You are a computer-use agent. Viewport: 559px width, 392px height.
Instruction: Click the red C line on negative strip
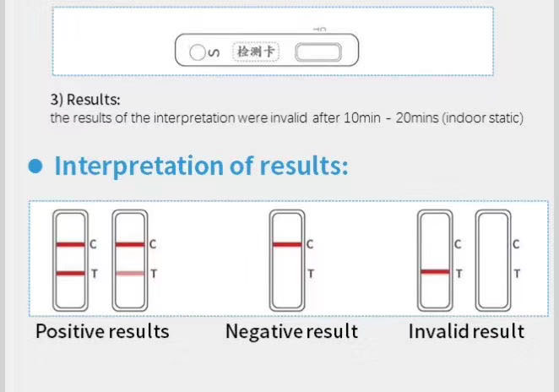(287, 244)
